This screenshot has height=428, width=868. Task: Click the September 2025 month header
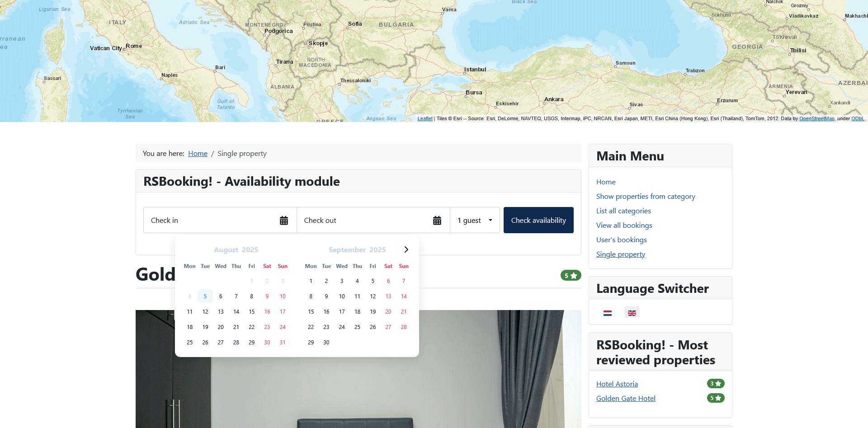tap(357, 249)
